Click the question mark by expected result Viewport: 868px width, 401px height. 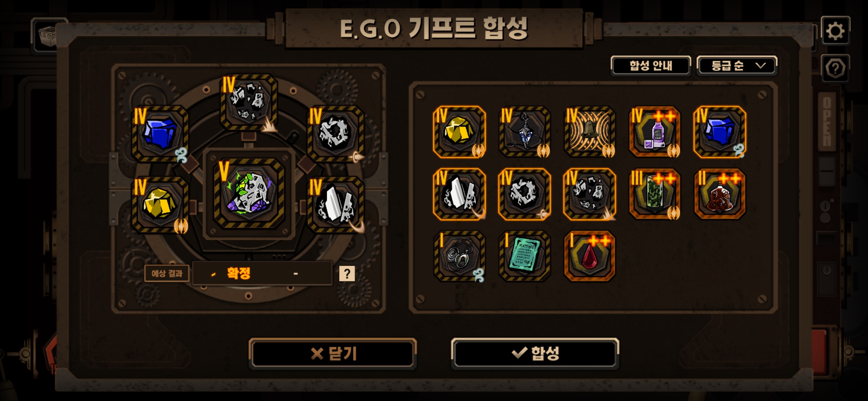point(347,274)
